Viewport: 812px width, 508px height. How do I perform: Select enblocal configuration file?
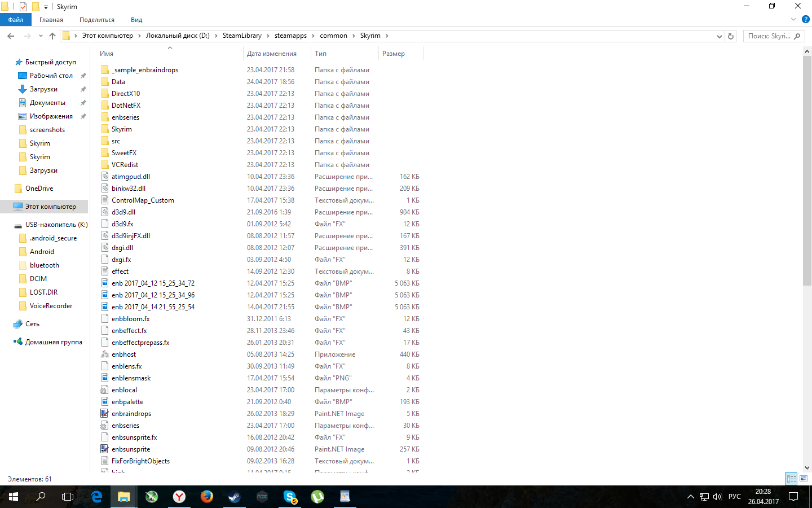[124, 390]
